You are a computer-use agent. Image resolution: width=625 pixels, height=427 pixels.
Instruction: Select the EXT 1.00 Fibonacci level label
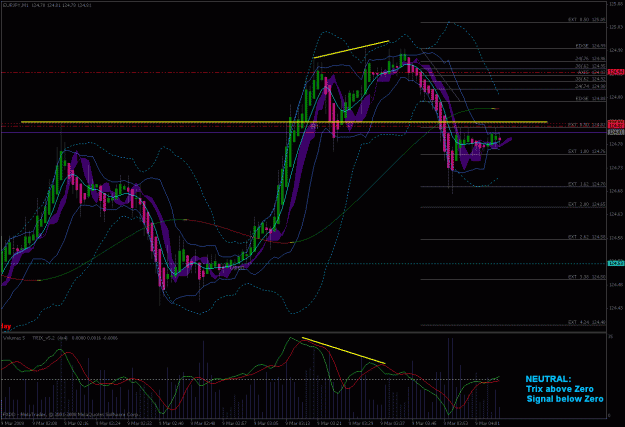(x=586, y=152)
